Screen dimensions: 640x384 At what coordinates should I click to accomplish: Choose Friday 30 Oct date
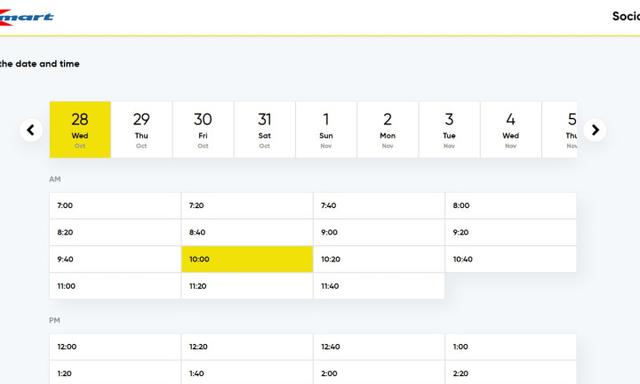coord(203,130)
